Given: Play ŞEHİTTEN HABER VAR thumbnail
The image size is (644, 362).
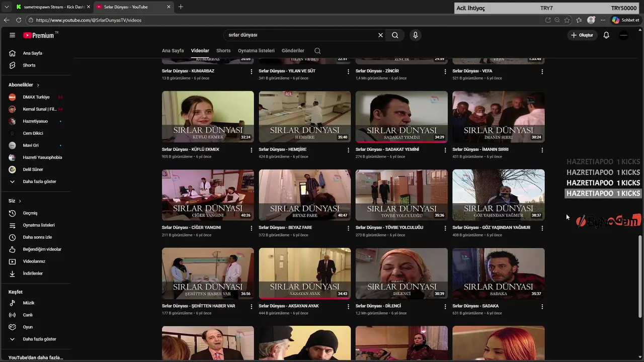Looking at the screenshot, I should click(x=208, y=274).
